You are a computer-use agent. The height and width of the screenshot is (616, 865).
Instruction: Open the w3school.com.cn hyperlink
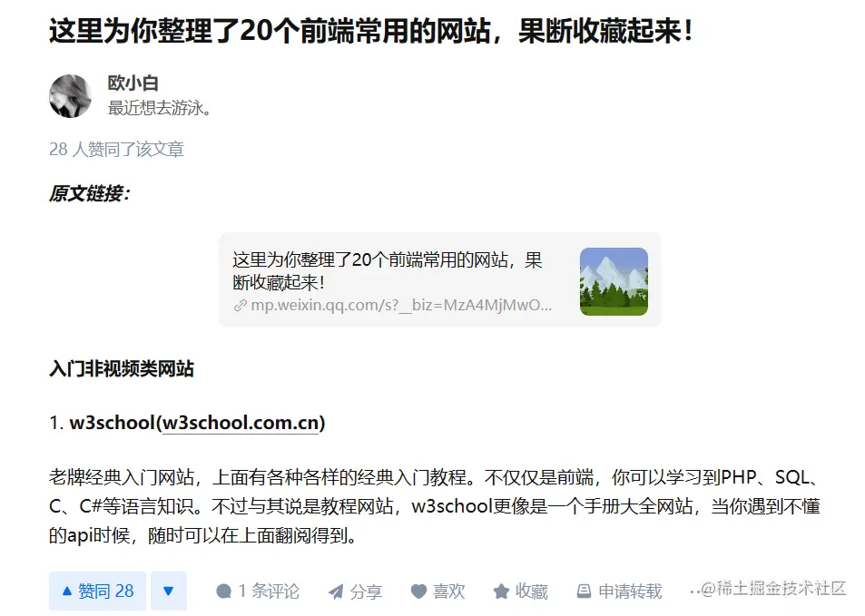click(x=241, y=423)
